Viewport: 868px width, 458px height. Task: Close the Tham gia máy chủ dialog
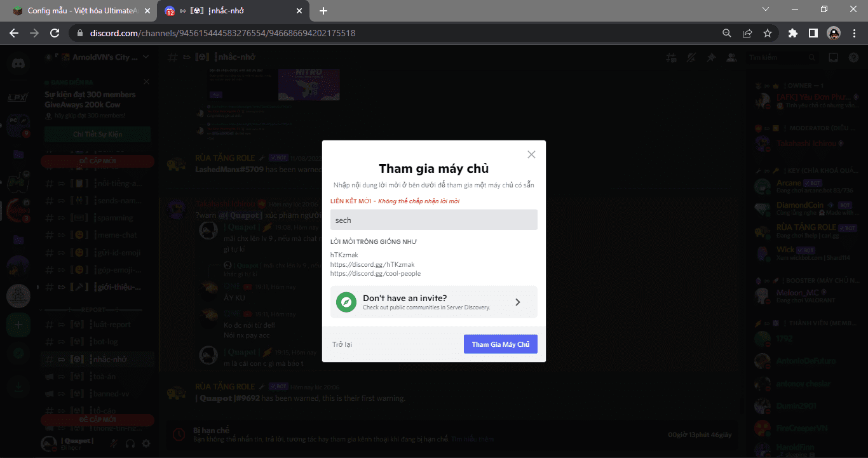click(x=531, y=154)
